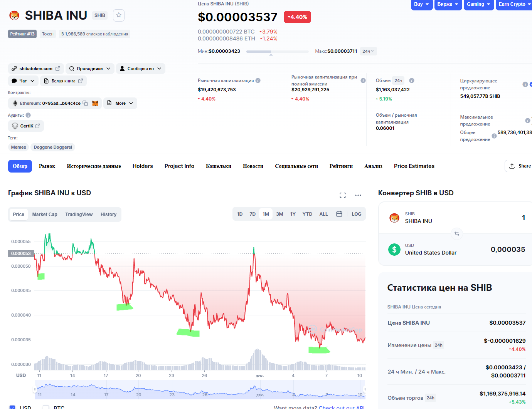Click the USD amount field showing 0,000035
532x409 pixels.
coord(508,250)
